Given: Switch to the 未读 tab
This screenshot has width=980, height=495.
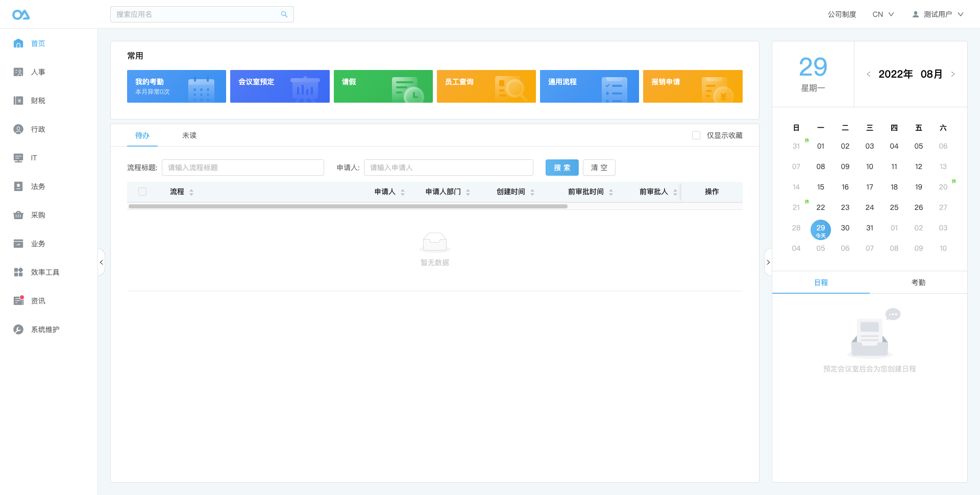Looking at the screenshot, I should pos(189,135).
